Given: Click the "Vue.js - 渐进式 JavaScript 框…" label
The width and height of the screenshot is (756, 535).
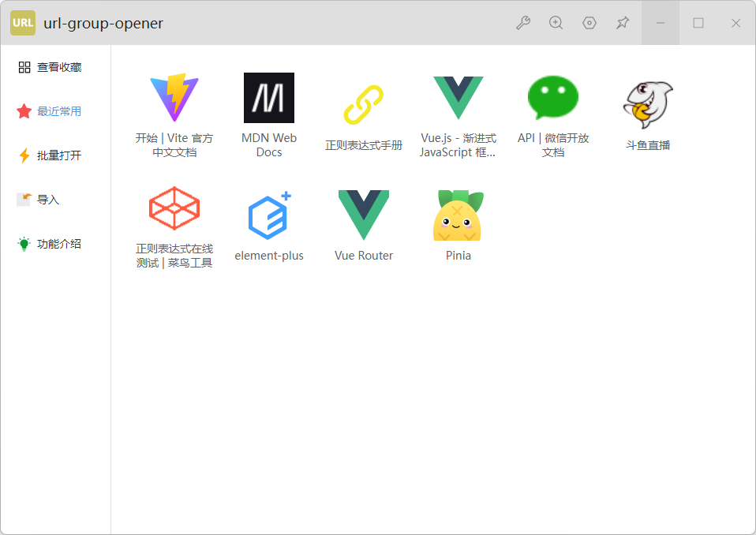Looking at the screenshot, I should click(458, 145).
